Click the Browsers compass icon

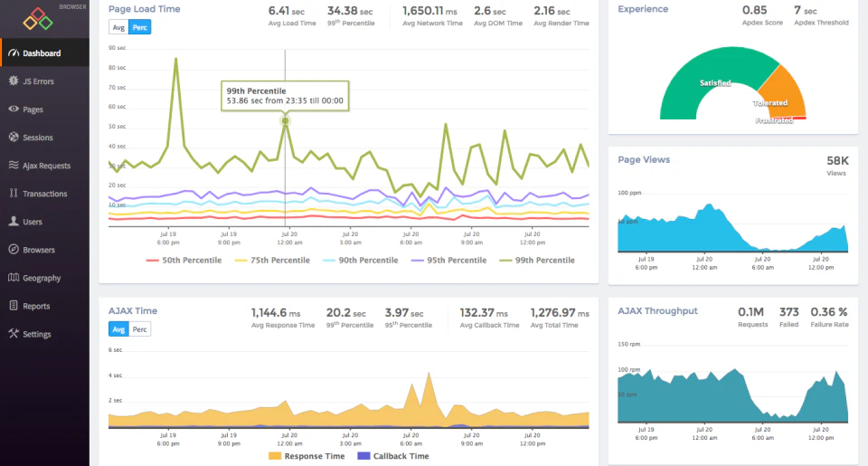[14, 250]
